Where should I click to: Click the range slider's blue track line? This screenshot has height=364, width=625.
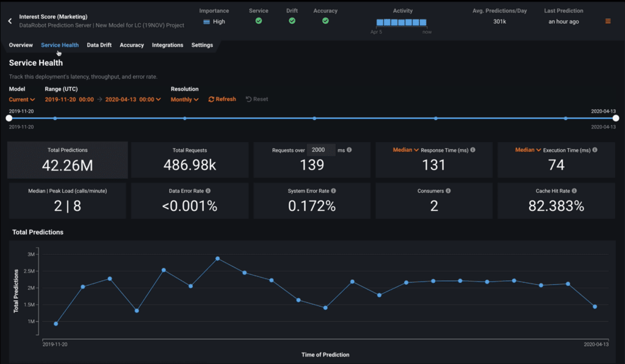312,118
